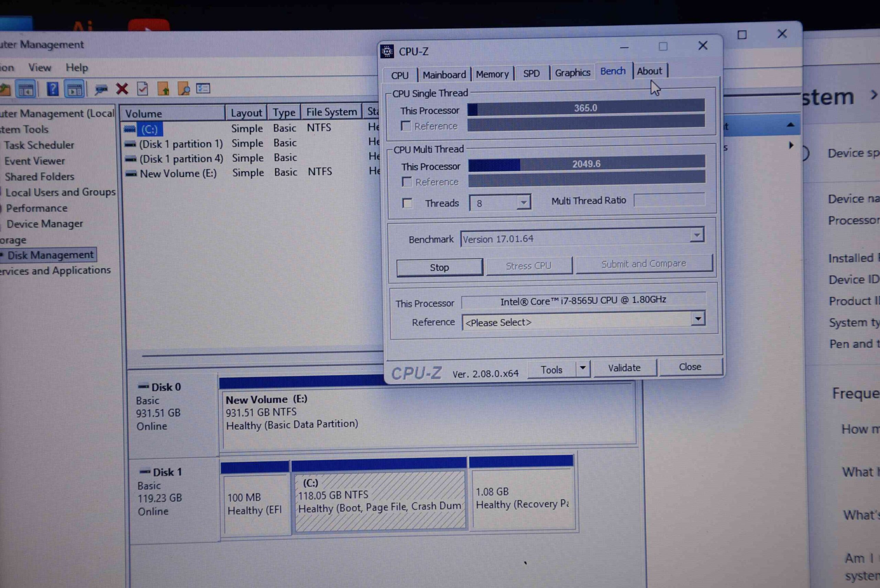This screenshot has height=588, width=880.
Task: Click the Multi Thread processor score bar
Action: pos(586,164)
